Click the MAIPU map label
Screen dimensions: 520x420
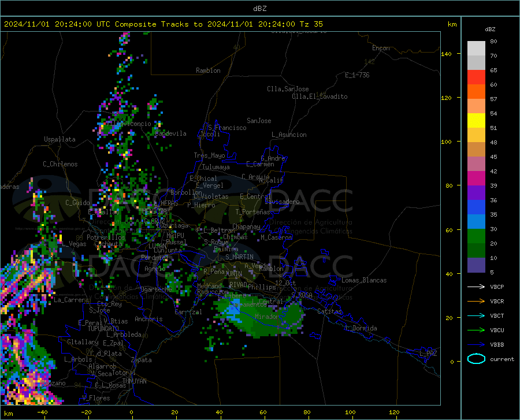pyautogui.click(x=175, y=235)
